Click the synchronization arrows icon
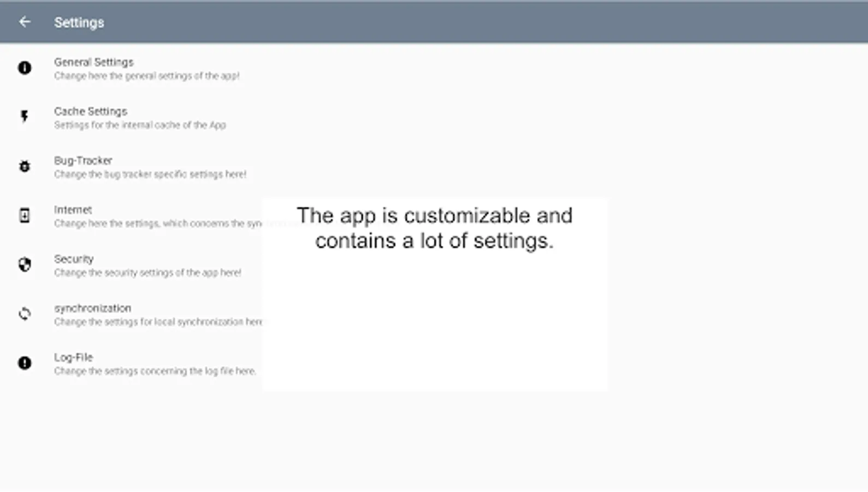868x492 pixels. (25, 314)
